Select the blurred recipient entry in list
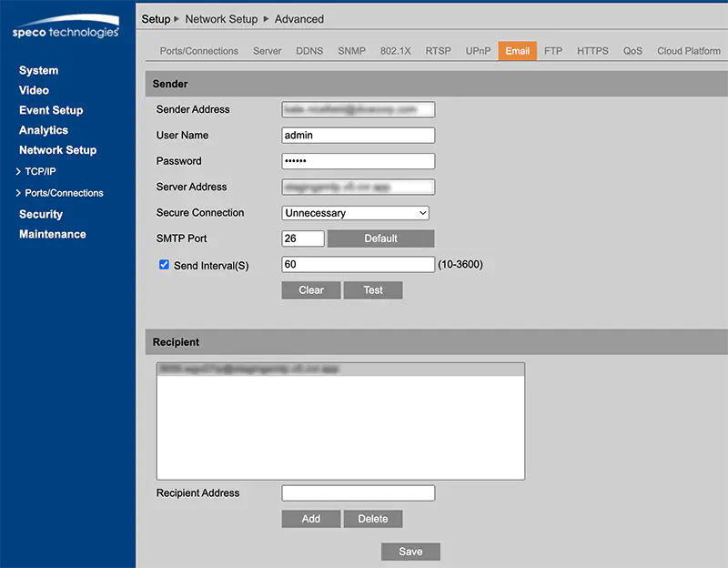This screenshot has height=568, width=728. pyautogui.click(x=340, y=370)
